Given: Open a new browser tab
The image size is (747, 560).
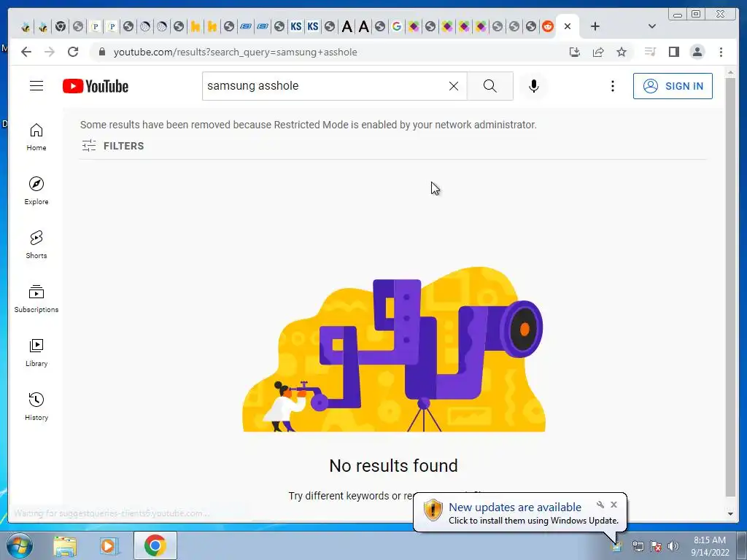Looking at the screenshot, I should 595,26.
